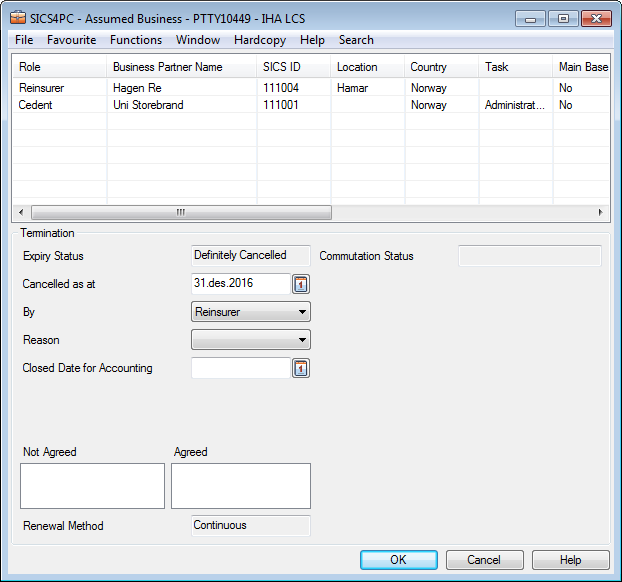Viewport: 622px width, 582px height.
Task: Click into Cancelled as at date field
Action: pos(240,284)
